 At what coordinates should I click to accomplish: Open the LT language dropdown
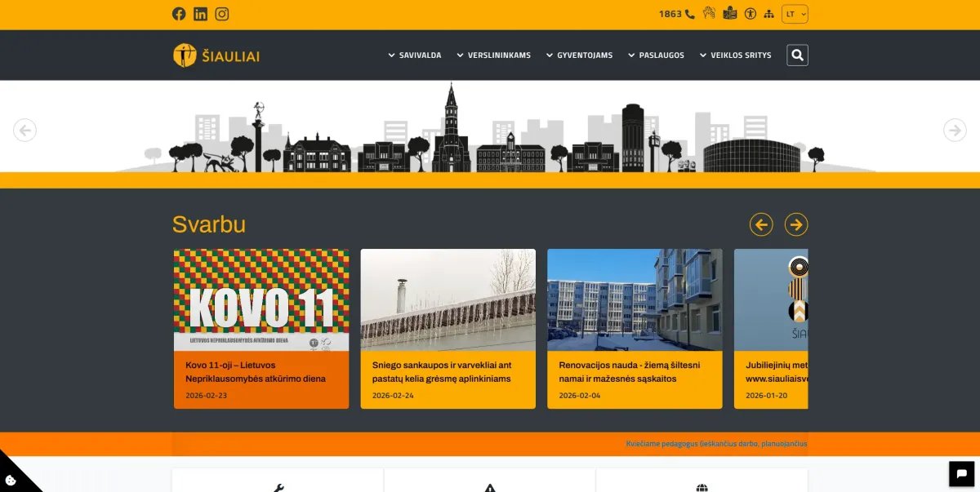(795, 14)
